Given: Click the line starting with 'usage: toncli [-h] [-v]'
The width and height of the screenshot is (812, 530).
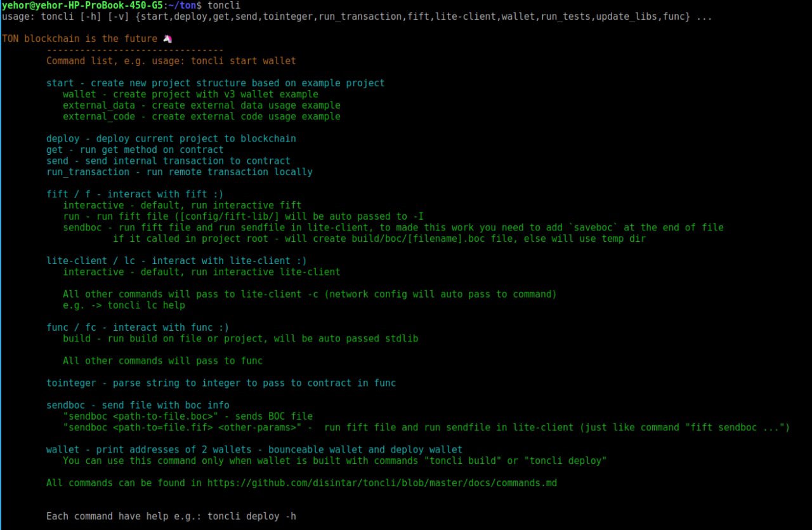Looking at the screenshot, I should click(357, 17).
